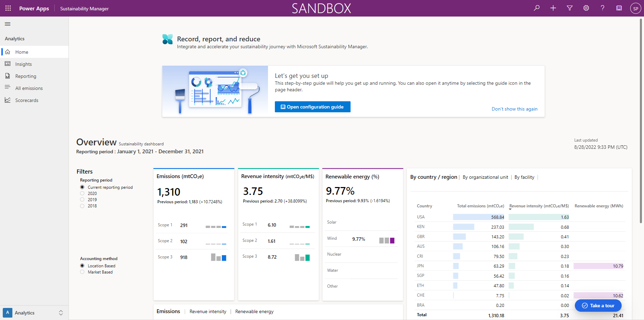The height and width of the screenshot is (320, 644).
Task: Open the settings gear icon
Action: coord(586,8)
